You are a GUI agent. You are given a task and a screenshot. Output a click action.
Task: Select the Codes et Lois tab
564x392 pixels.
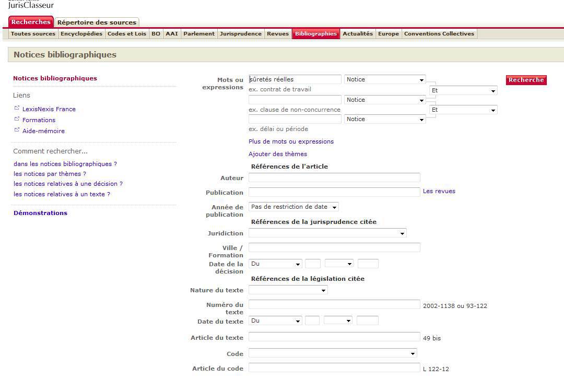tap(127, 34)
